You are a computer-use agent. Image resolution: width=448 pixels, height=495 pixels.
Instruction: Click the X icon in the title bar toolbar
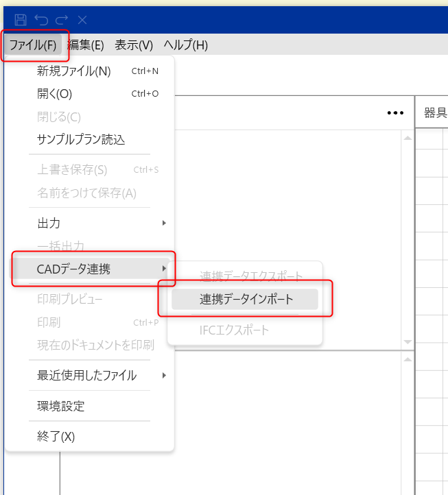coord(82,20)
